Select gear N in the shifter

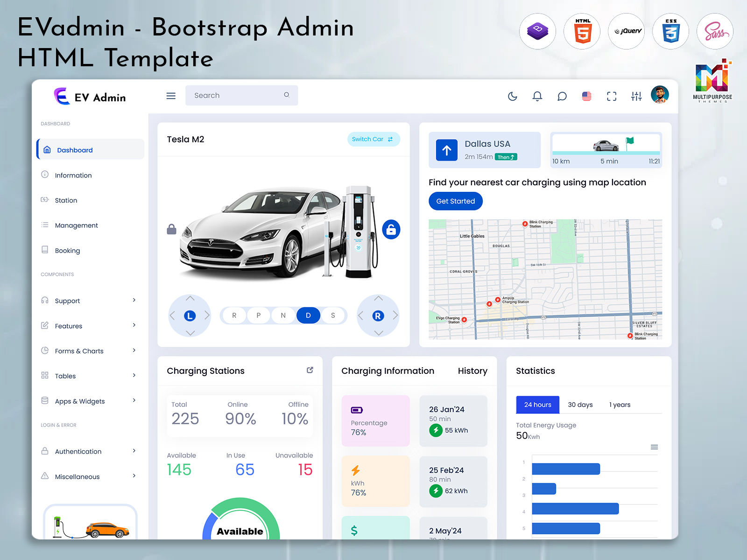283,315
